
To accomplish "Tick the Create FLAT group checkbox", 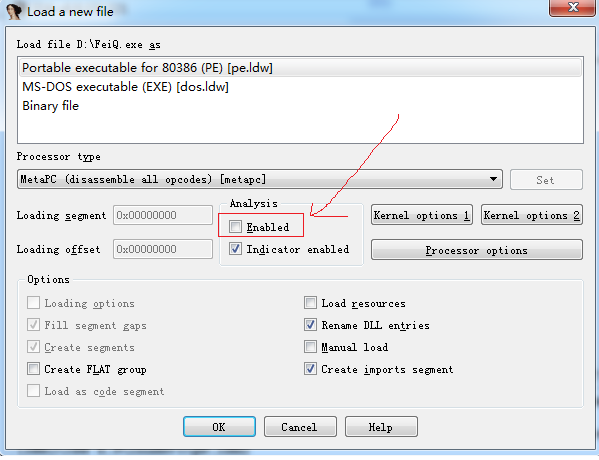I will (33, 369).
